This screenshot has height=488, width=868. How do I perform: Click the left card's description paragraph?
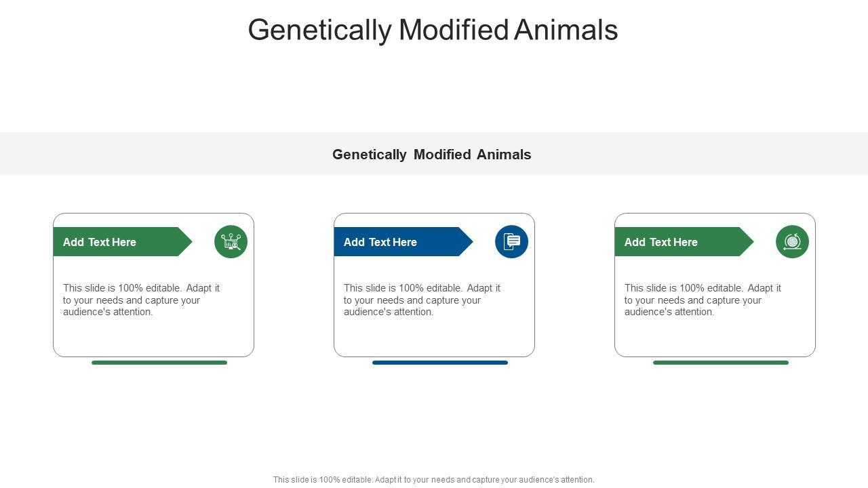(x=142, y=300)
